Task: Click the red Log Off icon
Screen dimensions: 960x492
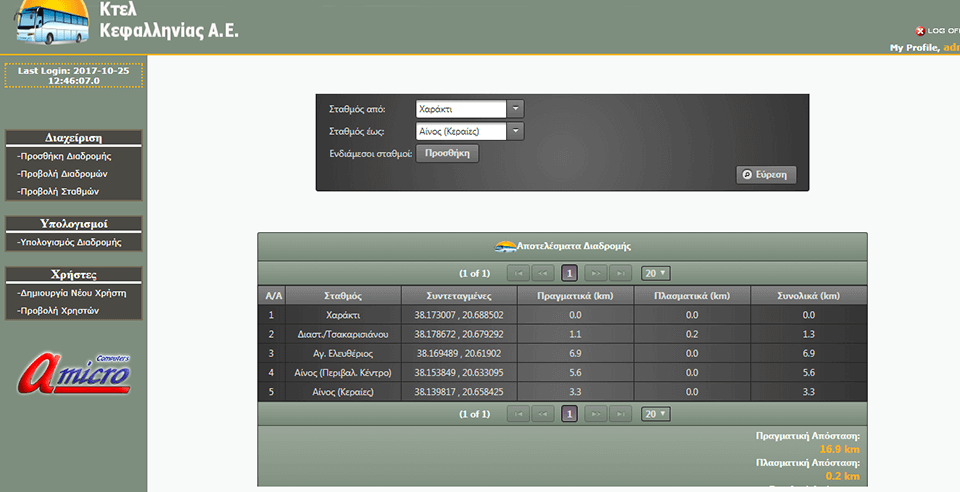Action: (920, 31)
